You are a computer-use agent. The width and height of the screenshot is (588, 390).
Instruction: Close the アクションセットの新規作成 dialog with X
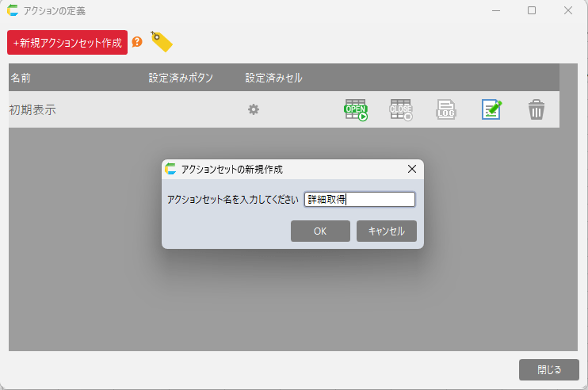click(412, 169)
